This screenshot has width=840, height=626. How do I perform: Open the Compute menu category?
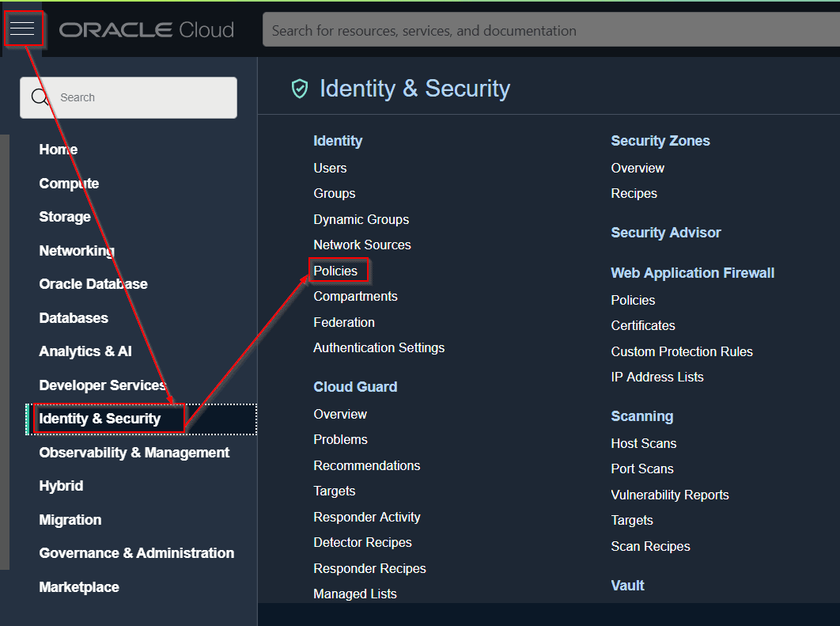tap(69, 184)
